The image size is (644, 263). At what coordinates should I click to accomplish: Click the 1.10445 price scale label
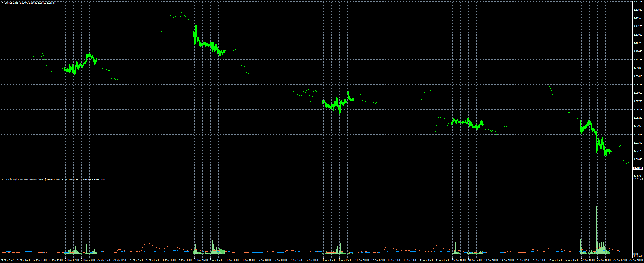click(x=638, y=51)
